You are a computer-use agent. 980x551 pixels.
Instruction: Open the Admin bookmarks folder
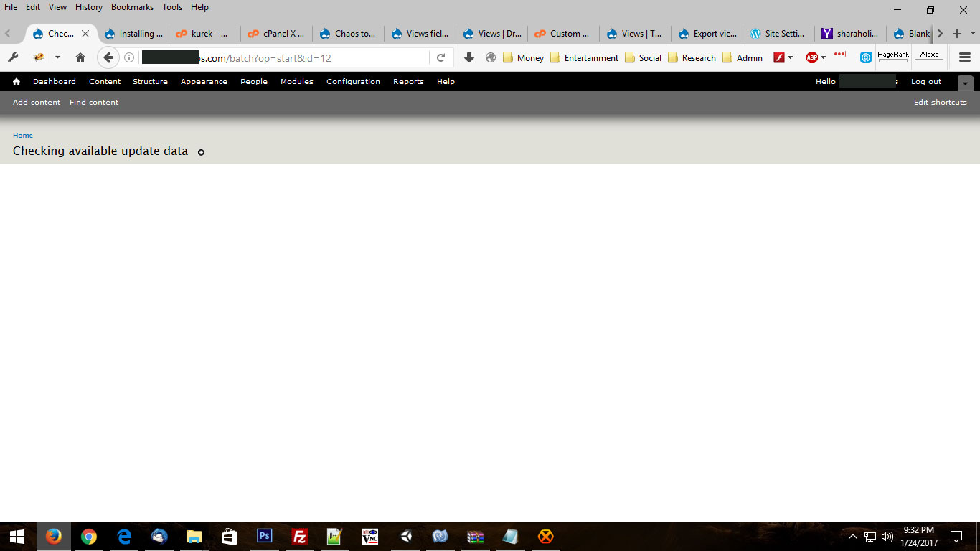tap(743, 57)
